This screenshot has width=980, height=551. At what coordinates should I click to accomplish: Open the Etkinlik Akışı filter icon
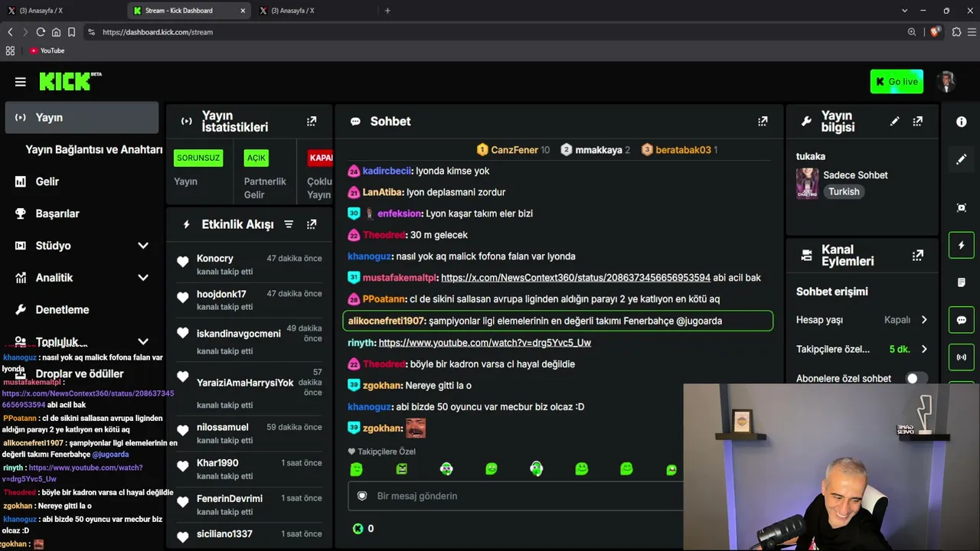(289, 224)
